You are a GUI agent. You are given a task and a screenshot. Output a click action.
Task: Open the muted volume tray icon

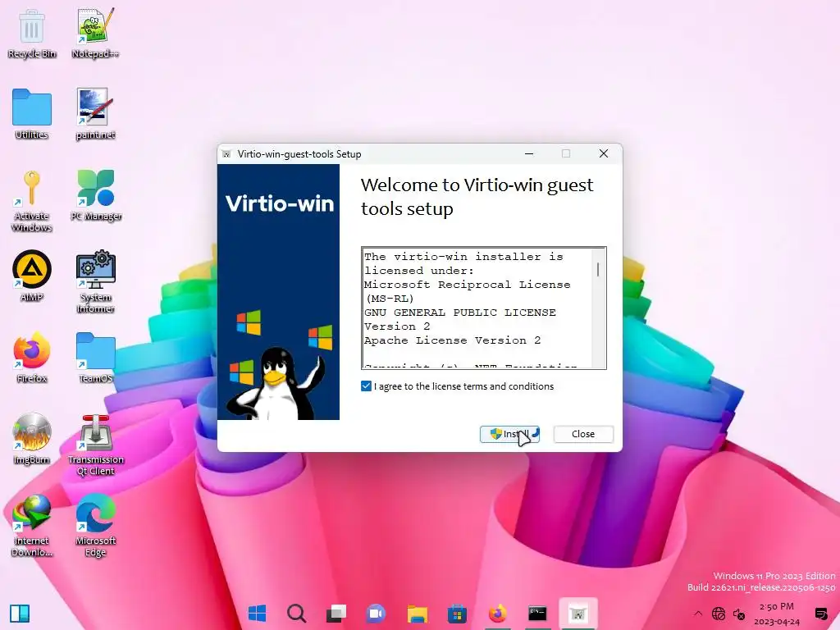coord(739,614)
